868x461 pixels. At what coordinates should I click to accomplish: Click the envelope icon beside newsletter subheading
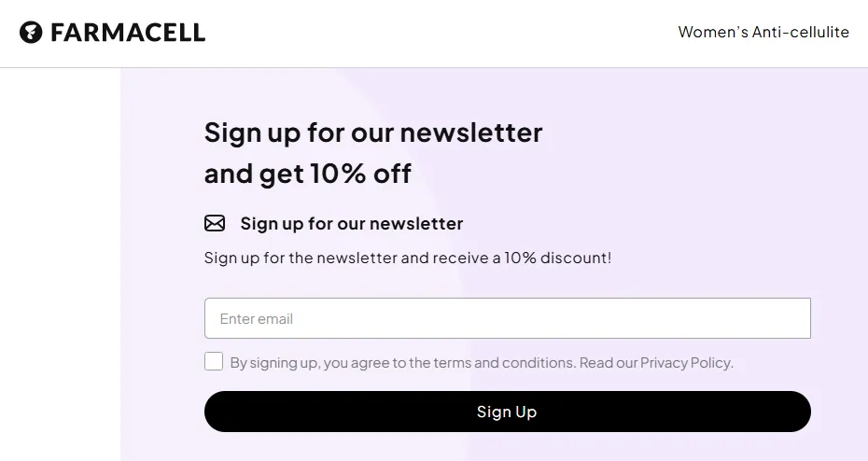(x=215, y=223)
